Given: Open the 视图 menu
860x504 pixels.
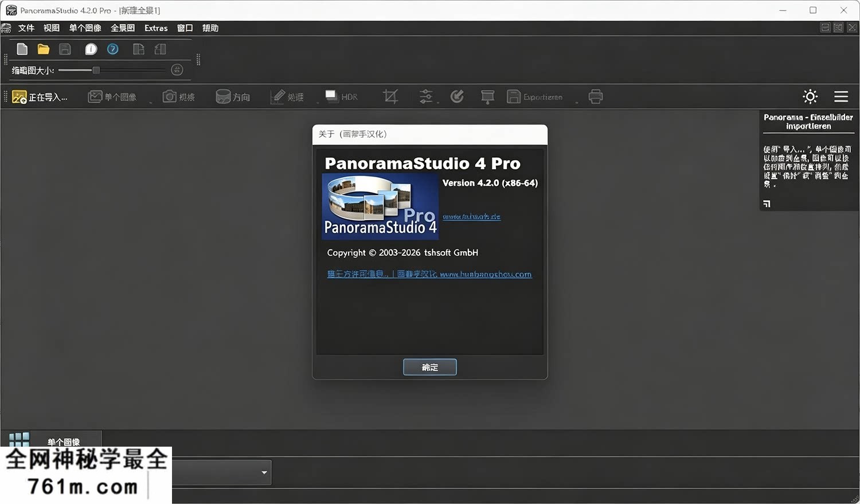Looking at the screenshot, I should click(x=52, y=28).
